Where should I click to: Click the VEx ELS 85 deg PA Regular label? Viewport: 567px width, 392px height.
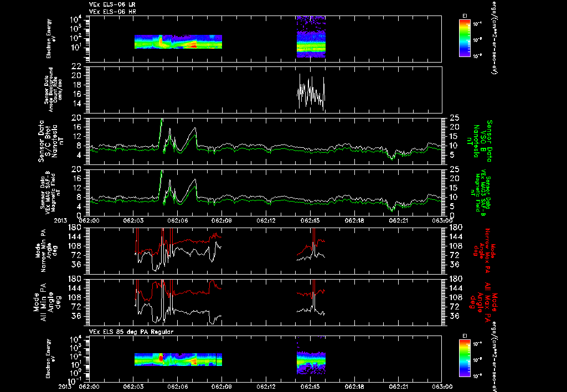pos(131,332)
